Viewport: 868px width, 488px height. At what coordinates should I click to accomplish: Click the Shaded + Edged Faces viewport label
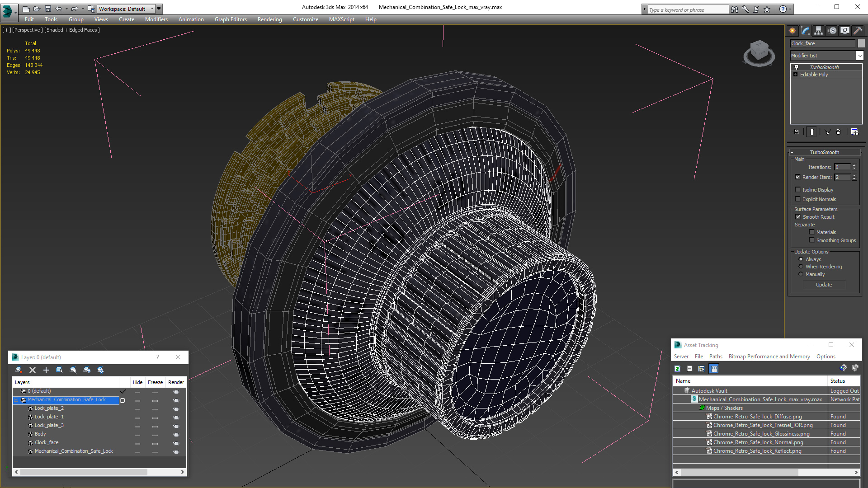[x=72, y=30]
